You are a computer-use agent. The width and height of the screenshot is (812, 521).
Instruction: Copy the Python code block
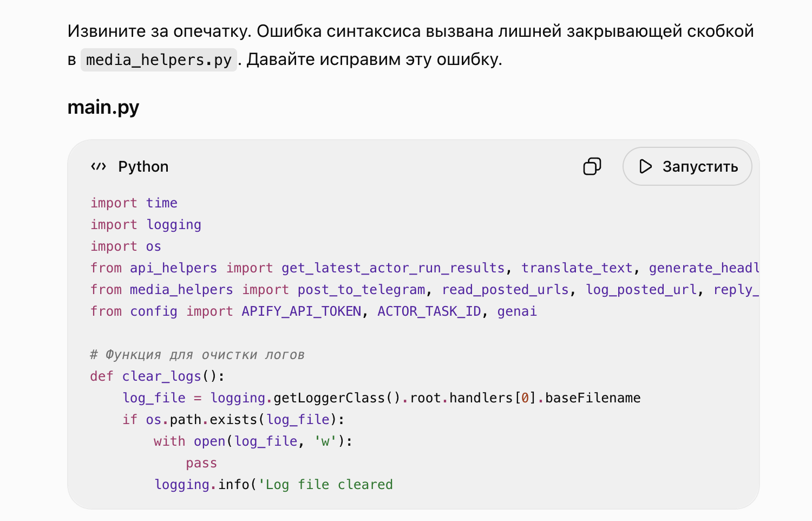pyautogui.click(x=592, y=166)
